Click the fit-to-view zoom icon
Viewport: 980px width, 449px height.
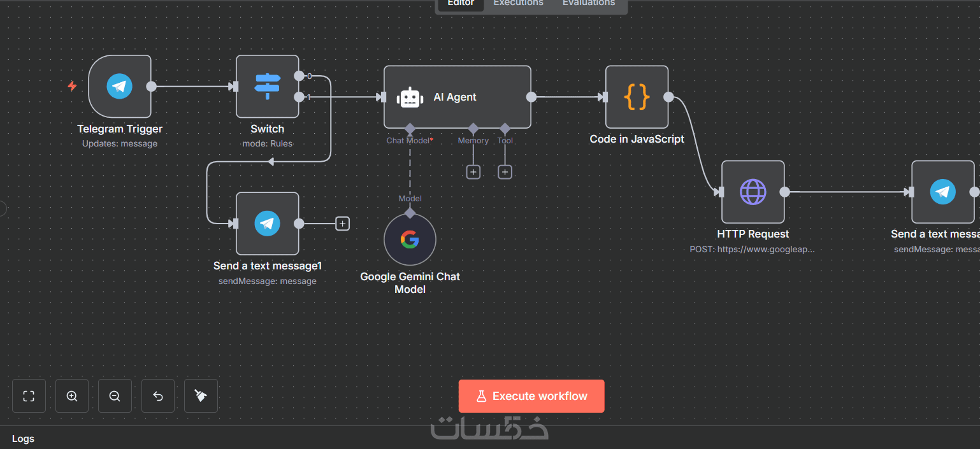29,396
